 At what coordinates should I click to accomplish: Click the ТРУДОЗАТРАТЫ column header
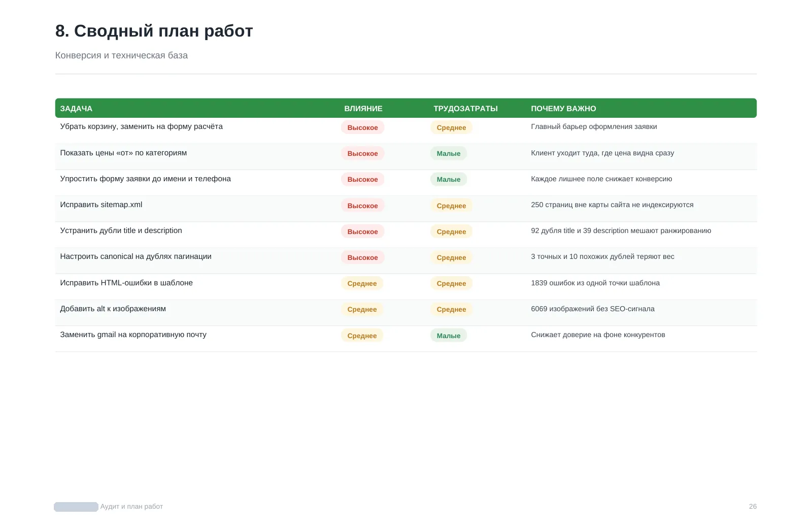coord(465,109)
